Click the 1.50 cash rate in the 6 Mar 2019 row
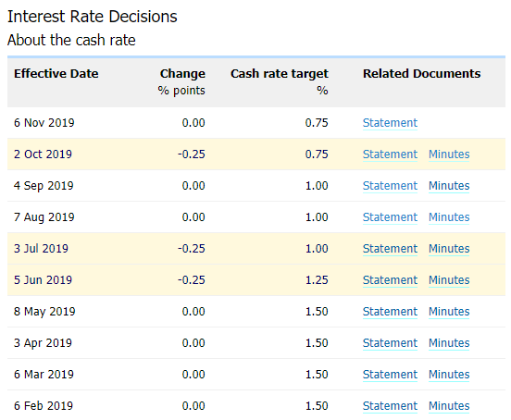Image resolution: width=511 pixels, height=420 pixels. tap(317, 375)
